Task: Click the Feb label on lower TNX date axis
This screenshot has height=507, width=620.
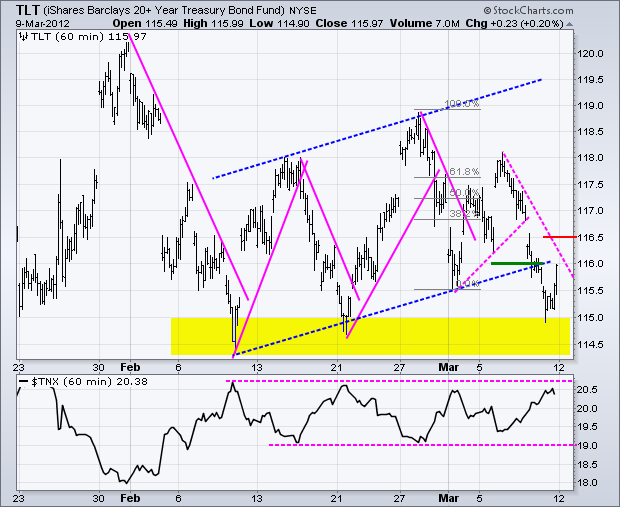Action: pos(130,498)
